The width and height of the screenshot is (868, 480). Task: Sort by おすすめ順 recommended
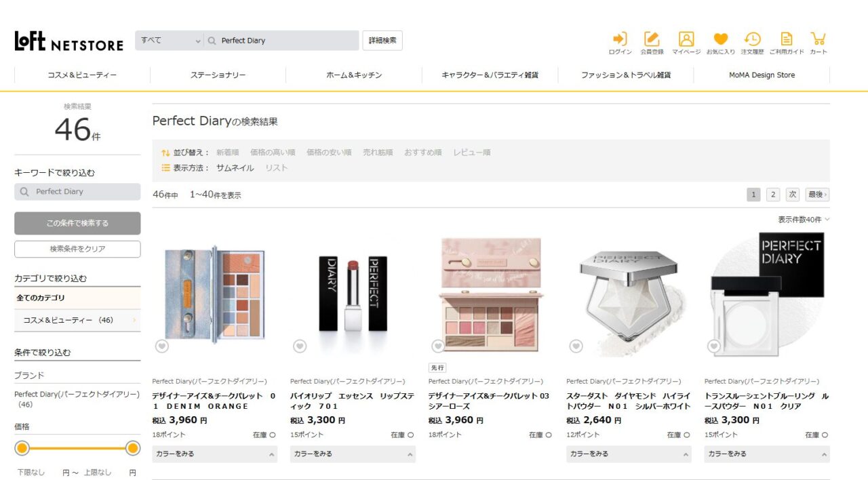click(423, 153)
